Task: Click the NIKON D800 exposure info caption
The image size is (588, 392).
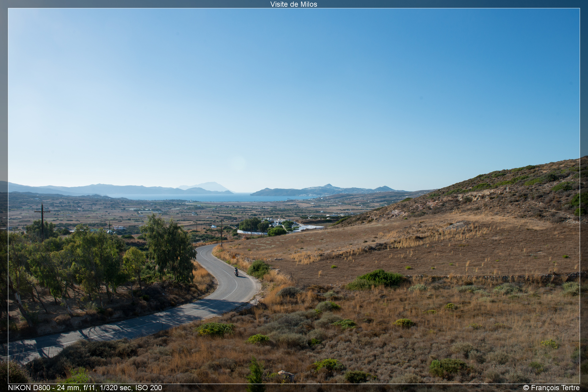Action: click(85, 388)
